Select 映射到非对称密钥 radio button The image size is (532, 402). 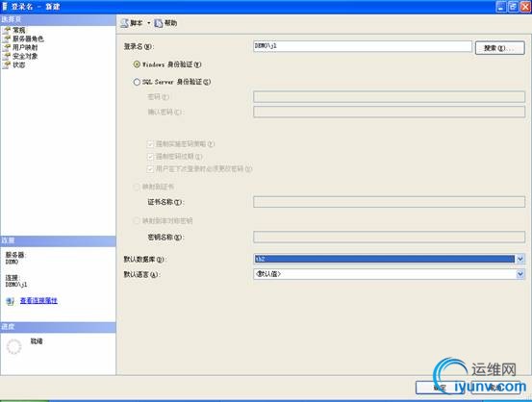tap(137, 221)
